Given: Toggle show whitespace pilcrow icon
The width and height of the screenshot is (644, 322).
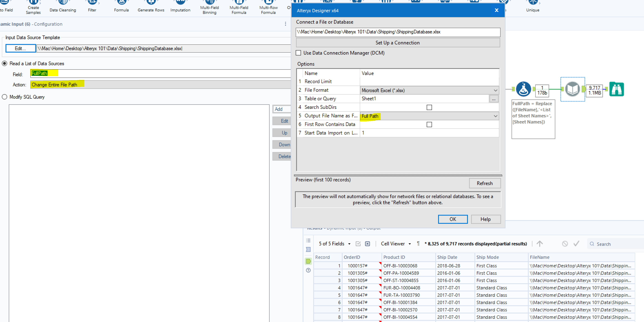Looking at the screenshot, I should 418,244.
